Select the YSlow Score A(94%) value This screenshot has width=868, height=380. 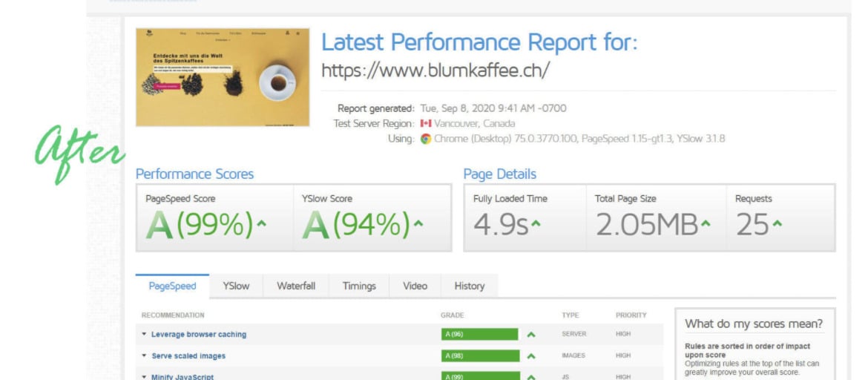pyautogui.click(x=356, y=226)
